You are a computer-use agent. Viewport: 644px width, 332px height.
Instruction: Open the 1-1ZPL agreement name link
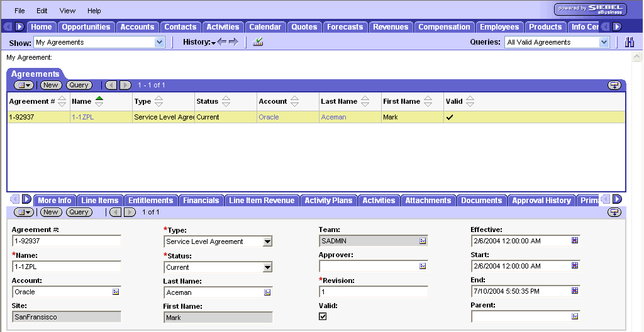click(x=82, y=117)
